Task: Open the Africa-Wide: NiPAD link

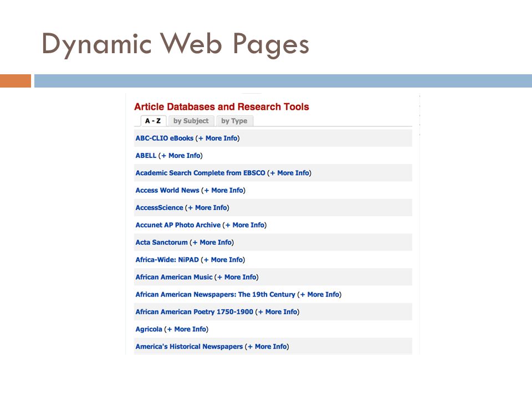Action: tap(167, 259)
